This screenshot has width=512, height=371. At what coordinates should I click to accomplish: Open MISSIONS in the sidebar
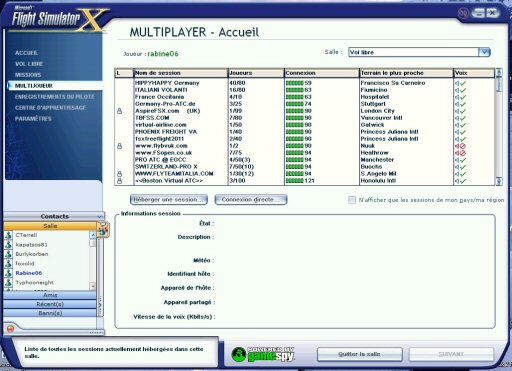[28, 75]
